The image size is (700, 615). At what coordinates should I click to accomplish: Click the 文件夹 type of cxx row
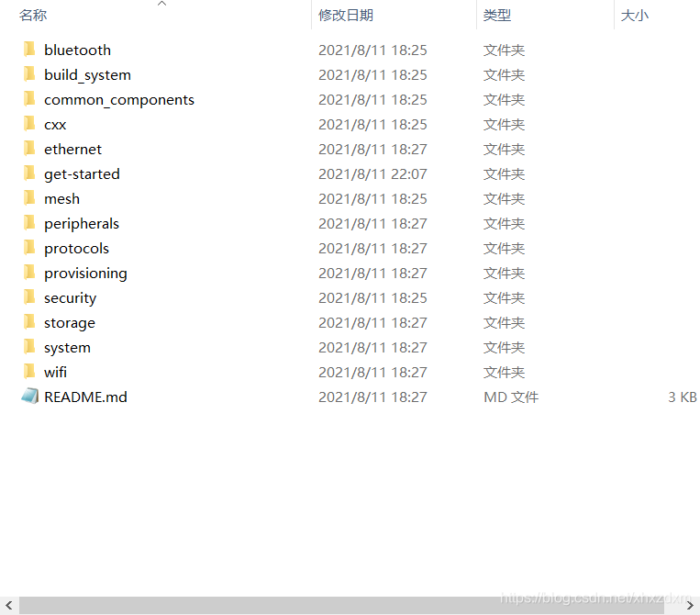[x=504, y=125]
